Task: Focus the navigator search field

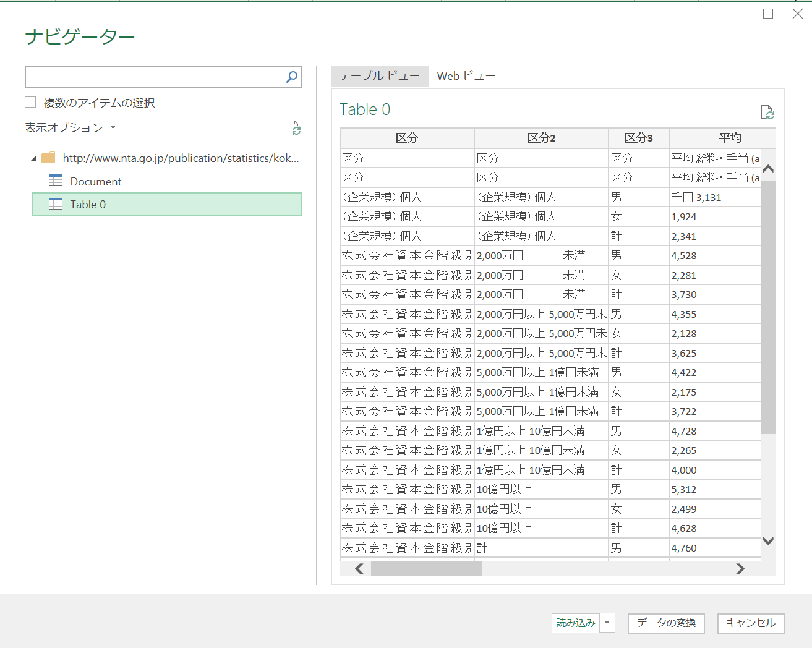Action: pos(155,77)
